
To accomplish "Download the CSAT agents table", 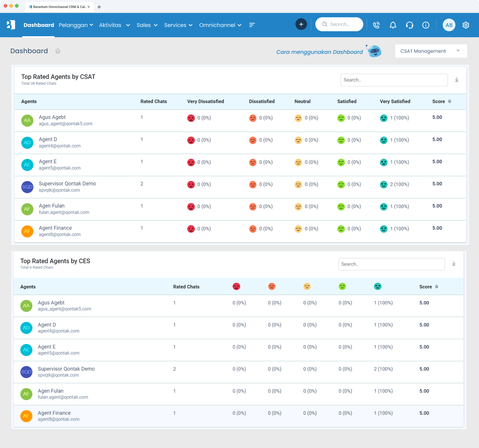I will [457, 80].
